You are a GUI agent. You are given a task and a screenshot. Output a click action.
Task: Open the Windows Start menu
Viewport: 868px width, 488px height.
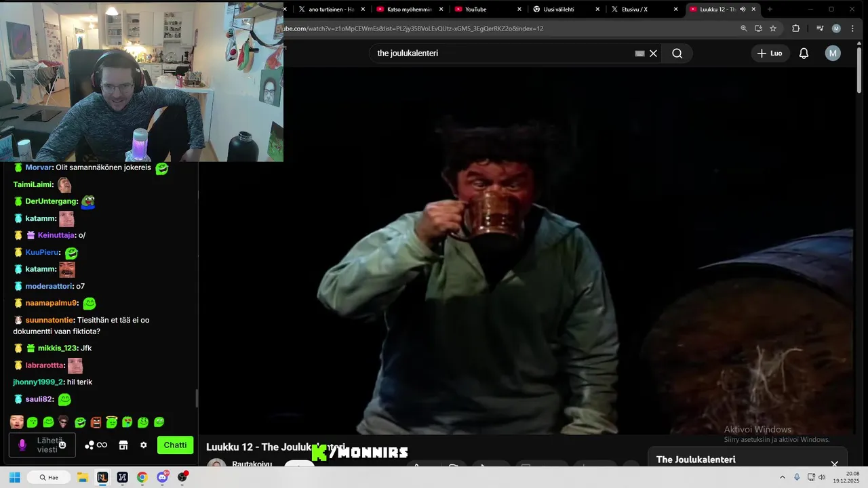click(14, 477)
